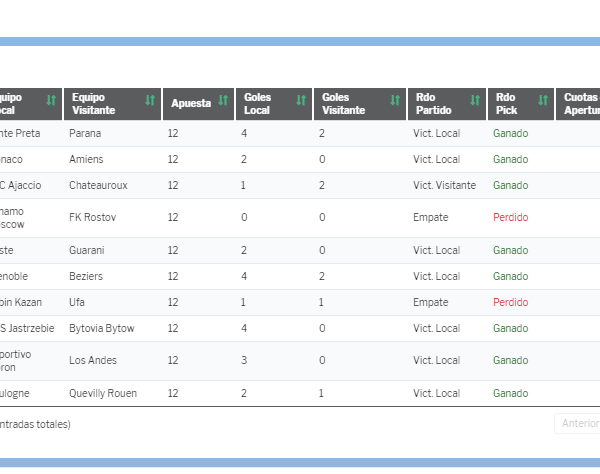
Task: Click Goles Visitante 2 in Beziers row
Action: [322, 276]
